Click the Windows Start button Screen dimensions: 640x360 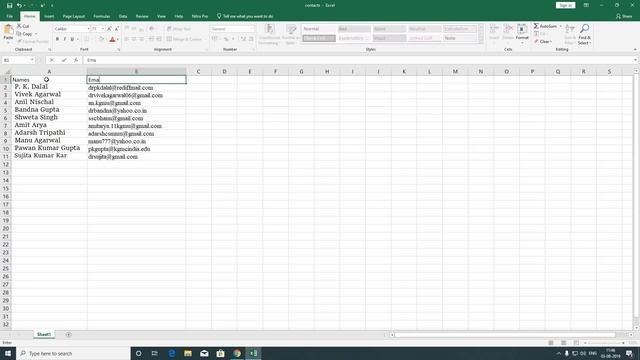pos(8,353)
